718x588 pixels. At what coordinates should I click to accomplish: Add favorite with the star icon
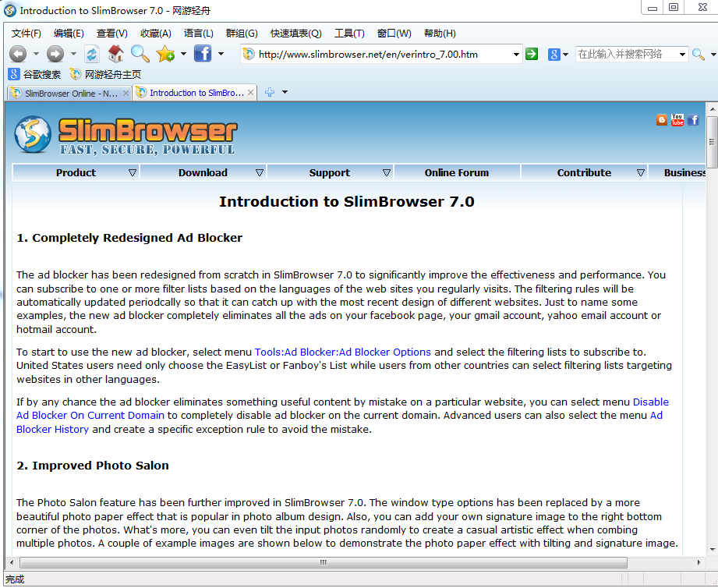[164, 54]
